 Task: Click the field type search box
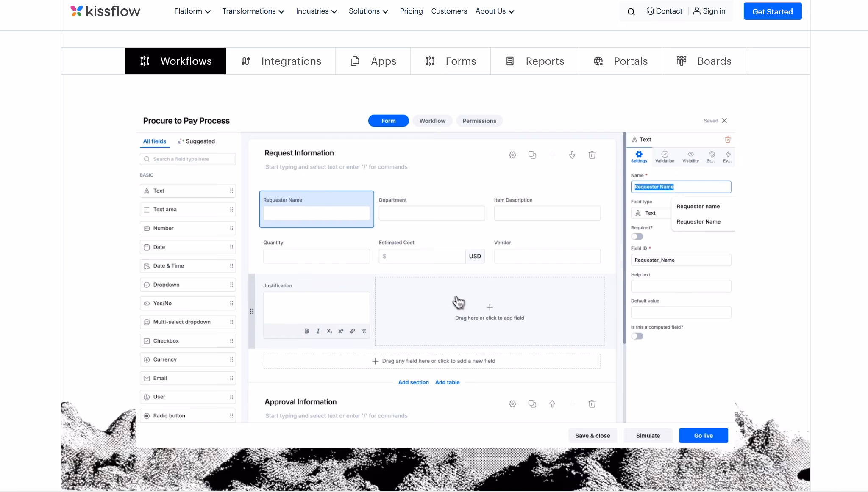pyautogui.click(x=188, y=159)
